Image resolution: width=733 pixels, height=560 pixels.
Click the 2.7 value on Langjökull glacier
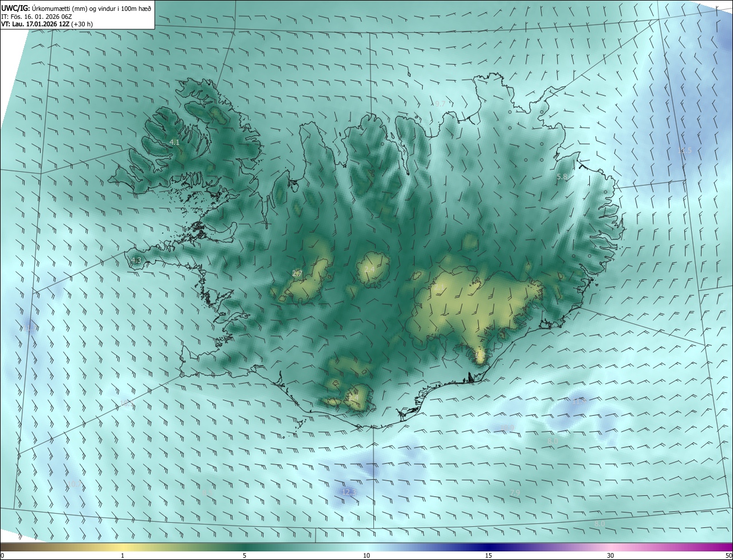[297, 274]
